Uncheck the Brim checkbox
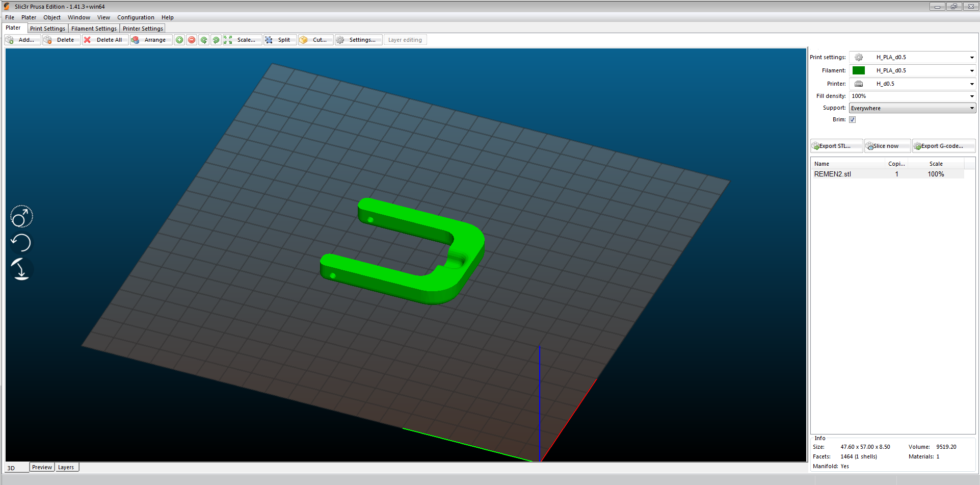The width and height of the screenshot is (980, 485). pyautogui.click(x=852, y=119)
